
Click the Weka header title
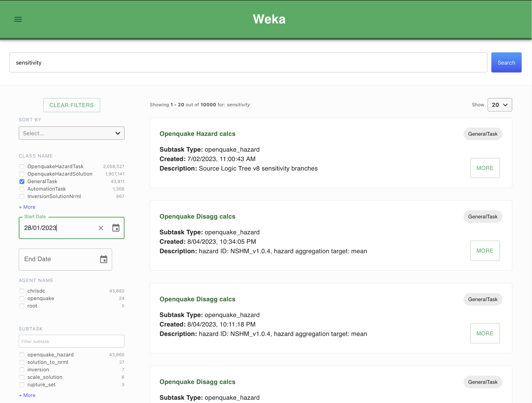[269, 19]
